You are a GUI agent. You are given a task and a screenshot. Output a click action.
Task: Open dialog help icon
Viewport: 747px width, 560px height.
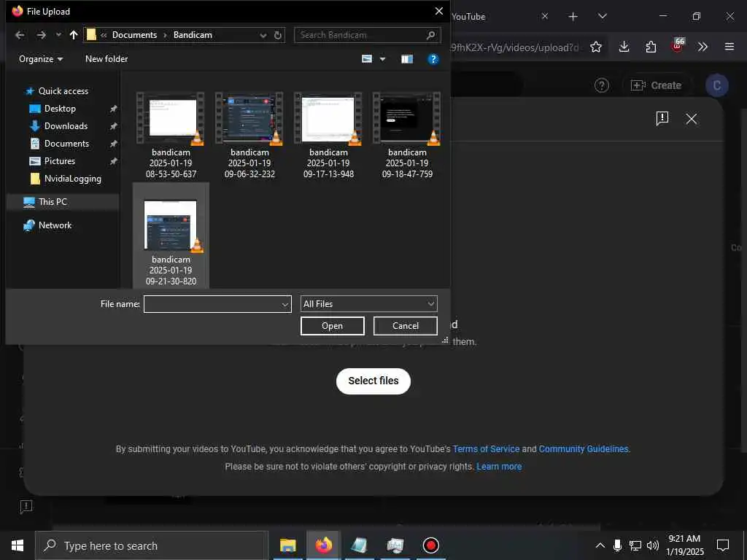[433, 59]
